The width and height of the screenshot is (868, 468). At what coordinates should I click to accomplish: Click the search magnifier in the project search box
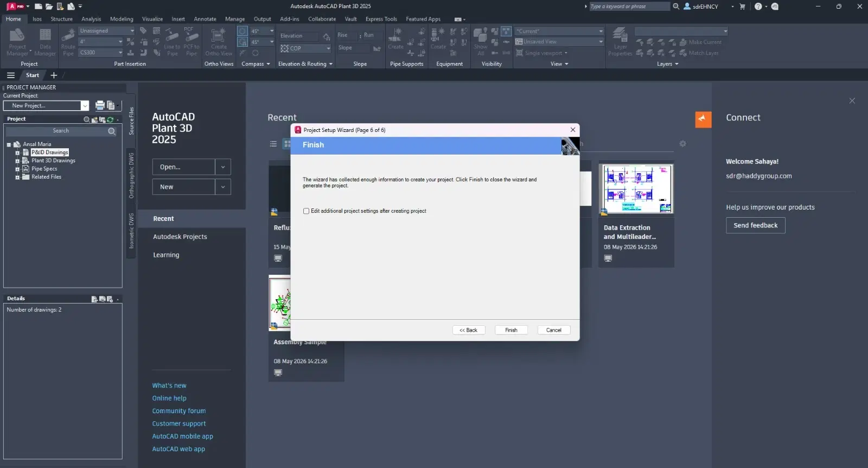tap(112, 131)
